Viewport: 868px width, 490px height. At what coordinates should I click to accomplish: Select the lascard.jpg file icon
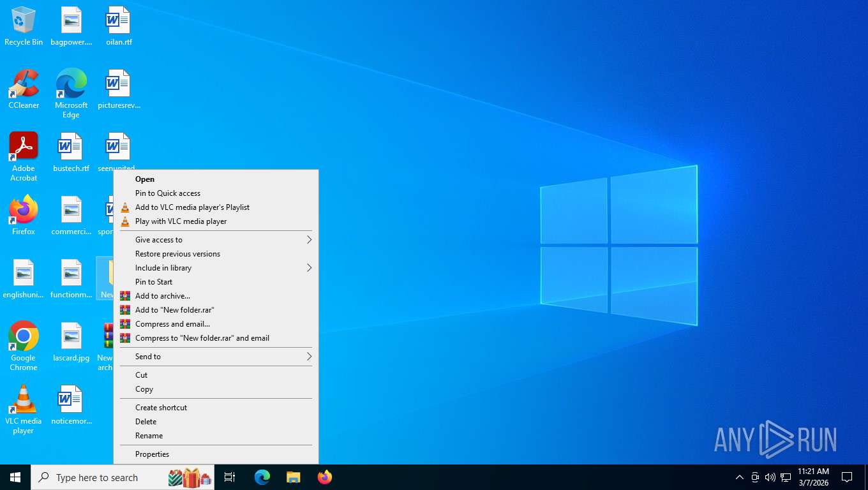pyautogui.click(x=71, y=342)
